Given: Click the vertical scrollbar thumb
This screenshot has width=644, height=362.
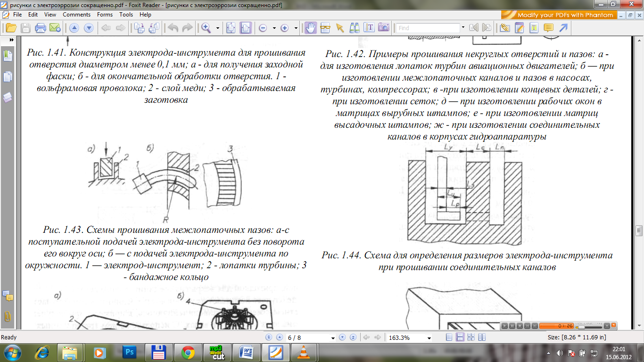Looking at the screenshot, I should [x=639, y=230].
